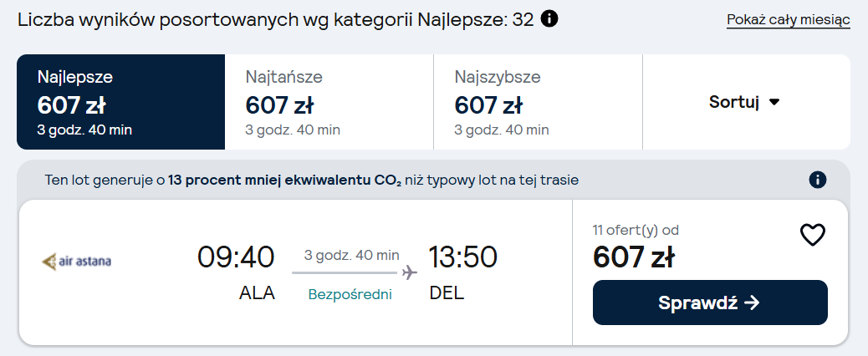The image size is (868, 356).
Task: Switch to the Najtańsze tab
Action: [329, 102]
